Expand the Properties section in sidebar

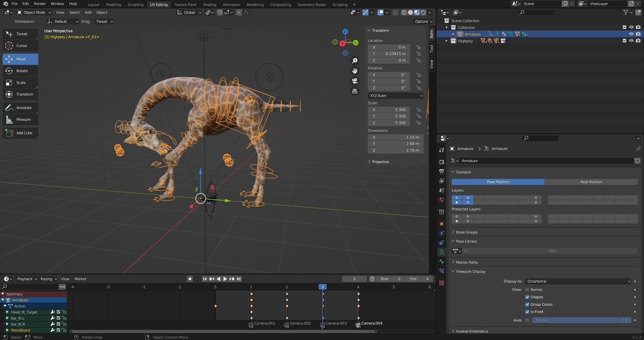pos(380,162)
